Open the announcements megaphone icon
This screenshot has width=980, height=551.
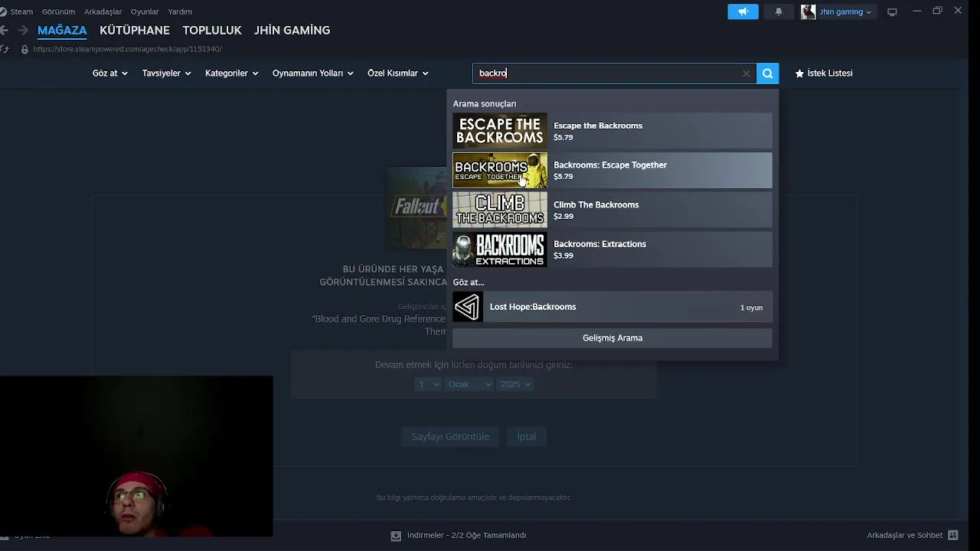point(743,11)
